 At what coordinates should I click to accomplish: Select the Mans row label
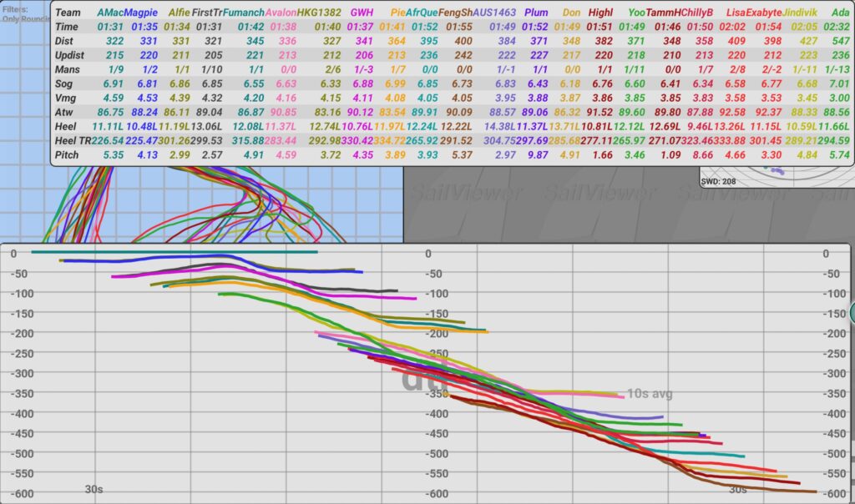click(x=67, y=69)
